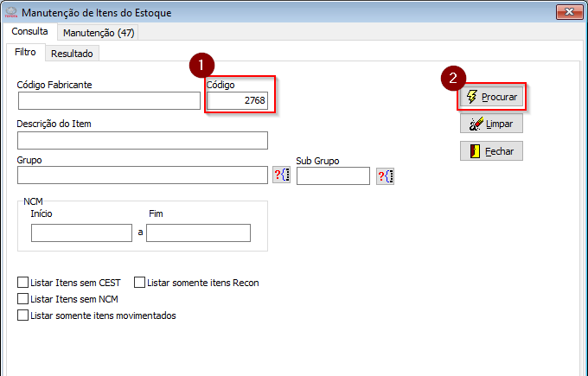The image size is (588, 376).
Task: Click the application icon in title bar
Action: click(10, 13)
